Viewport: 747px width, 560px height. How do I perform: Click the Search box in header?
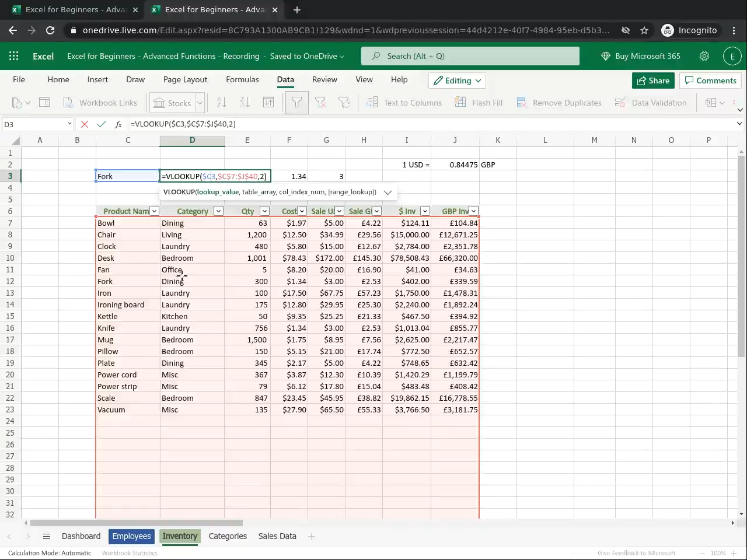470,56
